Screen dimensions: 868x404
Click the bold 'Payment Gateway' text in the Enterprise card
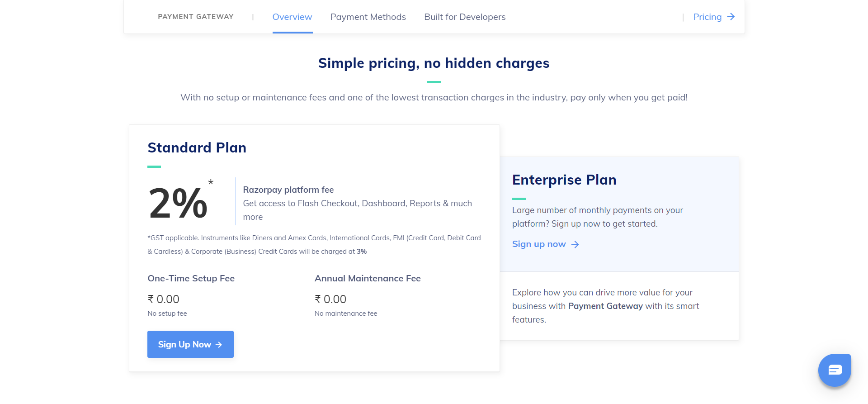click(x=605, y=306)
